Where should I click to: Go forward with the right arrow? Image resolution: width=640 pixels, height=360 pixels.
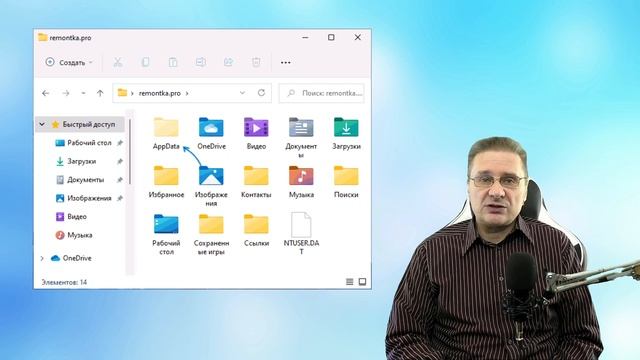click(66, 93)
